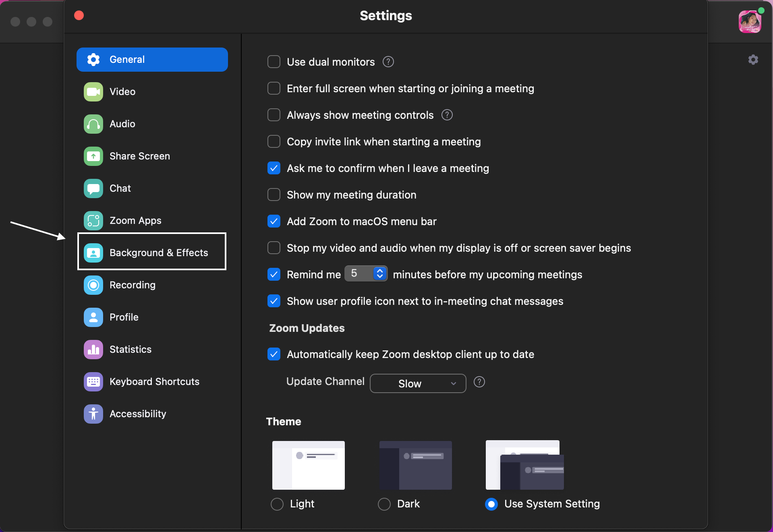Image resolution: width=773 pixels, height=532 pixels.
Task: Click the Share Screen icon
Action: (x=93, y=156)
